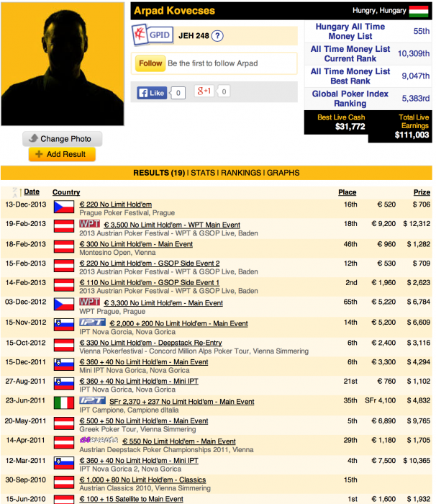
Task: Toggle the date sort arrow icon
Action: [x=17, y=192]
